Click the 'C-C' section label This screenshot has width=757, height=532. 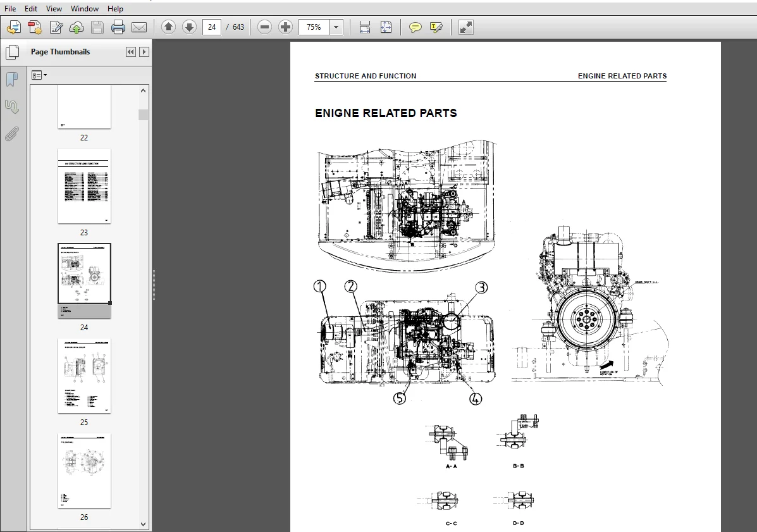(451, 523)
